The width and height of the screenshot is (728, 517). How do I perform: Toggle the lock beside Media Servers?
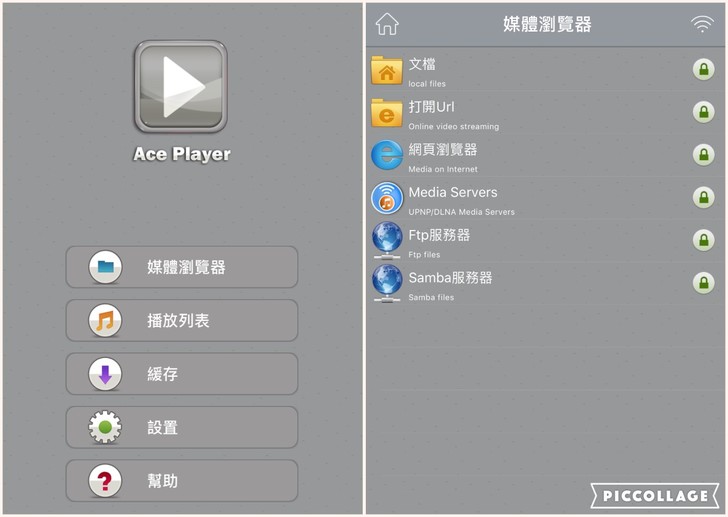click(703, 198)
